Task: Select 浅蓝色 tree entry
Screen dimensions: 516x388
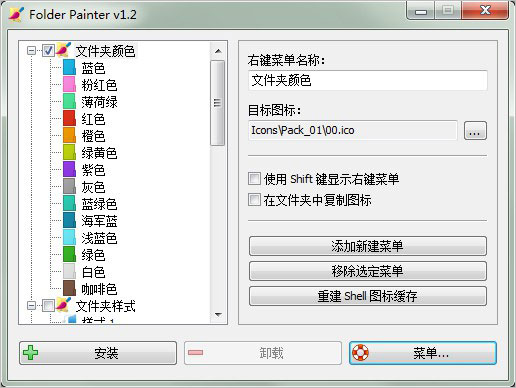Action: coord(99,238)
